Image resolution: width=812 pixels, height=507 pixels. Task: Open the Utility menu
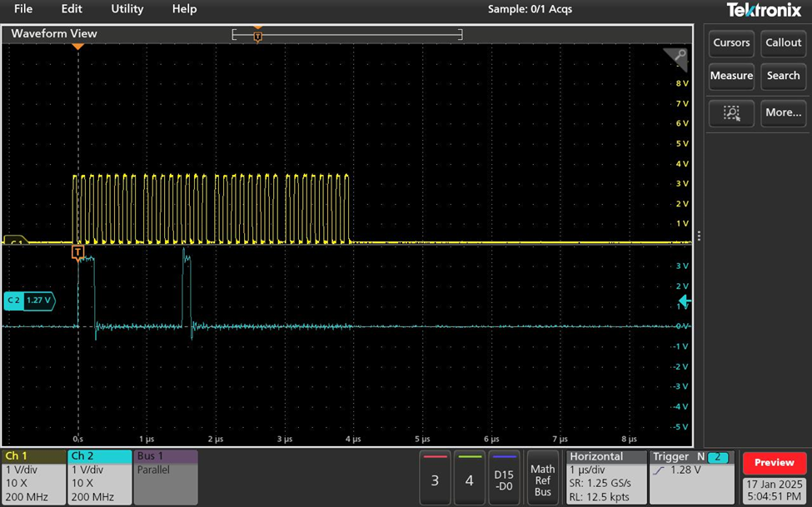127,9
